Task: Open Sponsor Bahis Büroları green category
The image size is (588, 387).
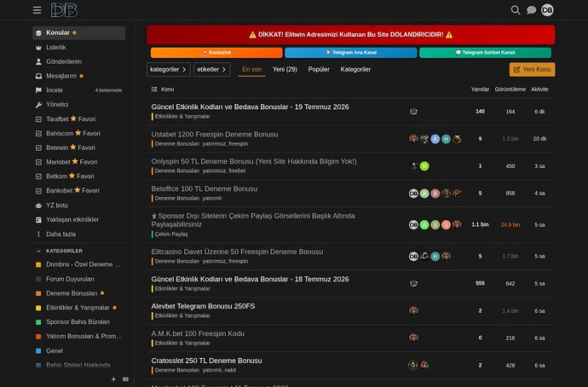Action: pos(78,321)
